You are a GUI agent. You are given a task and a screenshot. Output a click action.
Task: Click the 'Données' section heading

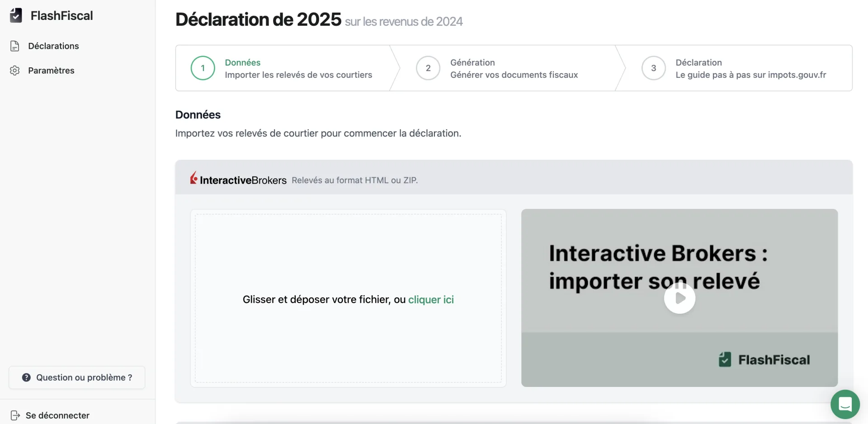point(198,115)
